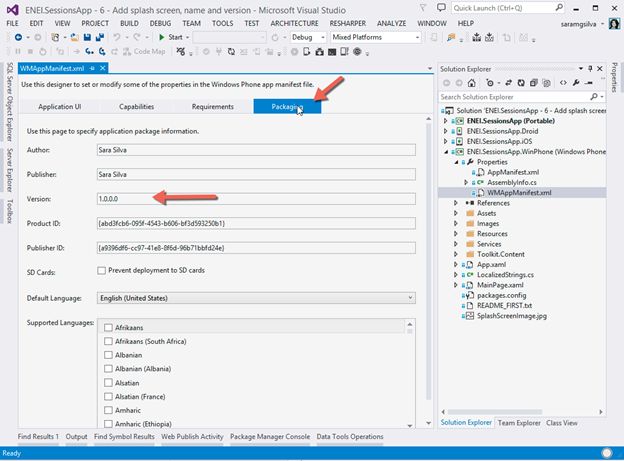This screenshot has width=624, height=461.
Task: Open the Default Language dropdown
Action: [x=410, y=297]
